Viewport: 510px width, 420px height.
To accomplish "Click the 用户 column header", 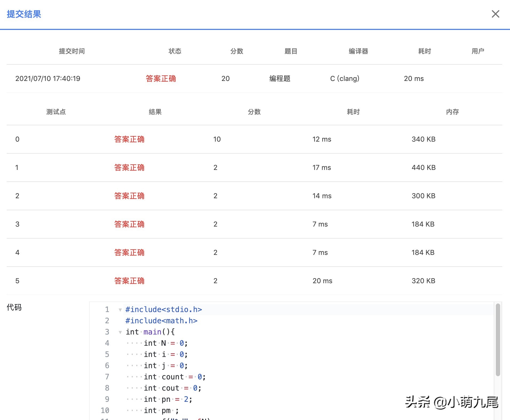I will 478,51.
